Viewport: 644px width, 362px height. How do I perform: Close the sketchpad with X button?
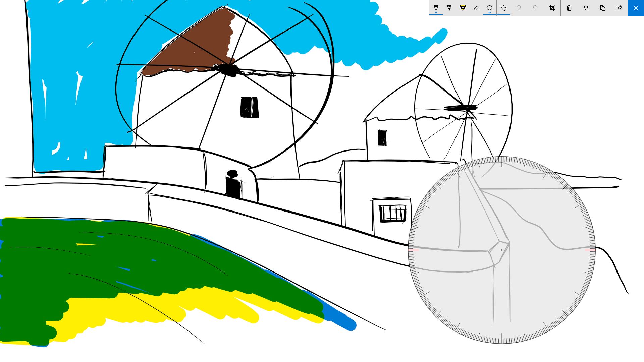pyautogui.click(x=636, y=8)
